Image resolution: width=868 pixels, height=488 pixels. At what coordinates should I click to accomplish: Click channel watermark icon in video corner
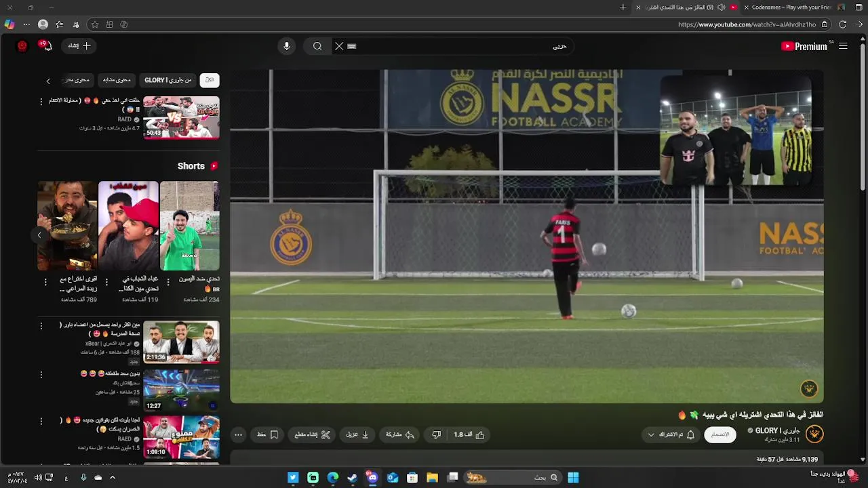pyautogui.click(x=808, y=388)
